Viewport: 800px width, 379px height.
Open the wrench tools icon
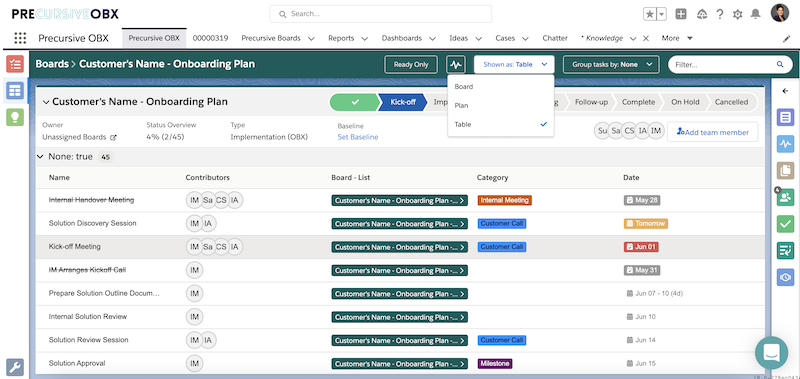(x=15, y=367)
